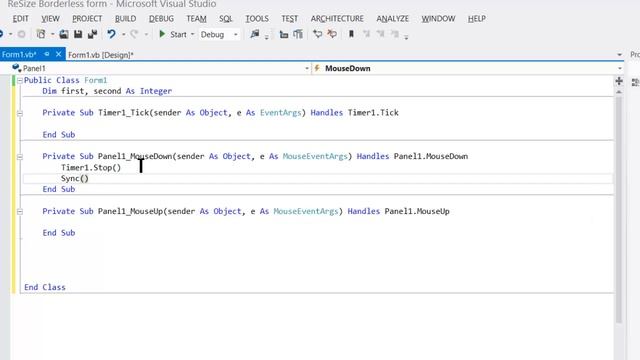This screenshot has height=360, width=640.
Task: Open the PROJECT menu
Action: pyautogui.click(x=87, y=18)
